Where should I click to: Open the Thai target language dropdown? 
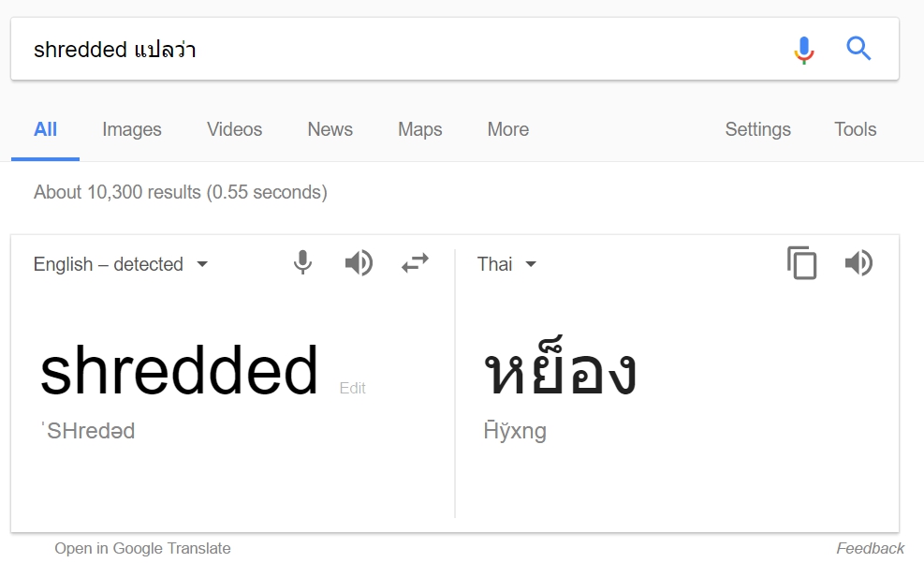pyautogui.click(x=506, y=264)
